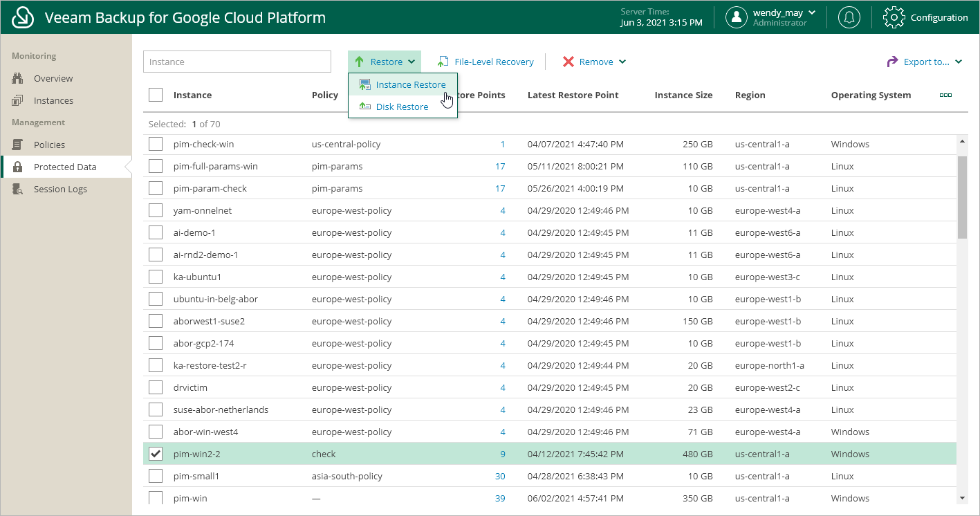Click europe-north1-a region cell
Screen dimensions: 980x516
769,365
